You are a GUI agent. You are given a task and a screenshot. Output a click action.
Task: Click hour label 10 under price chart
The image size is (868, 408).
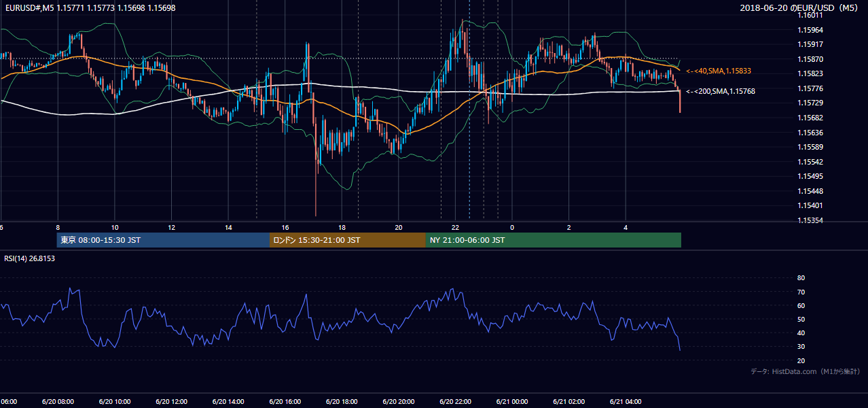(115, 227)
